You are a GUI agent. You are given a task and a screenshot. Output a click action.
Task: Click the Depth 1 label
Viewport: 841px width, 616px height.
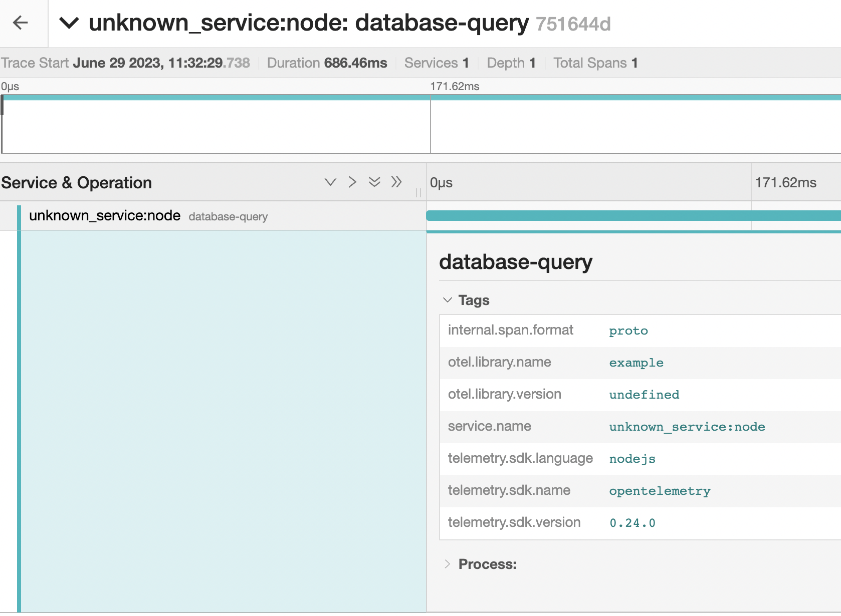[511, 63]
